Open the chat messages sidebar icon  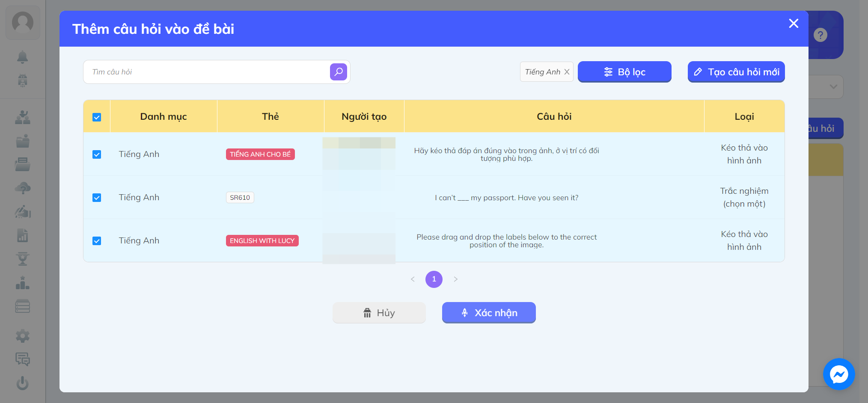click(x=23, y=359)
